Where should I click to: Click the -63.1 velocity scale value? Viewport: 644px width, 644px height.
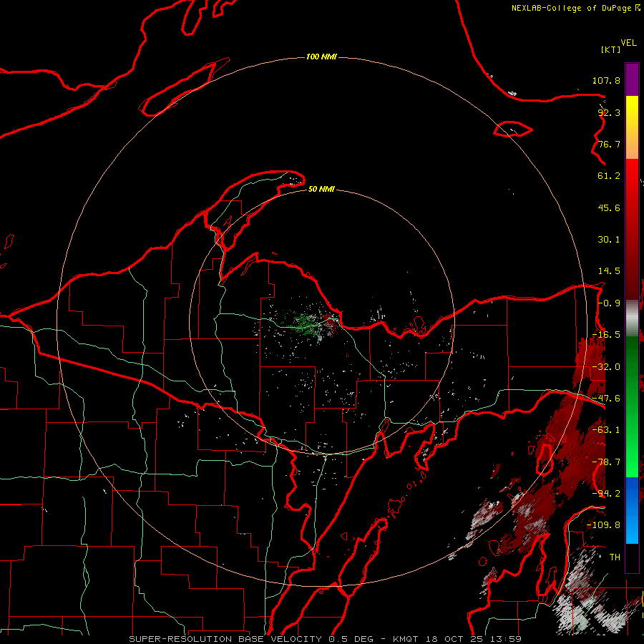pyautogui.click(x=606, y=430)
